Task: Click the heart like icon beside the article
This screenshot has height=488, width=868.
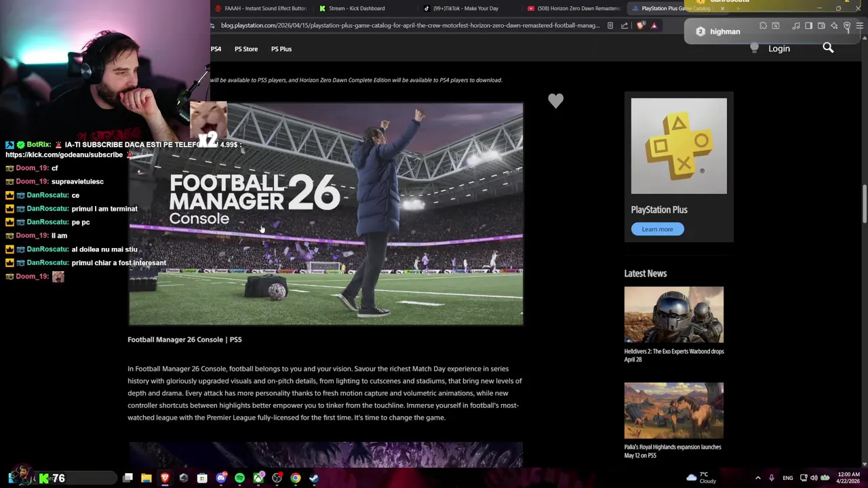Action: (x=555, y=101)
